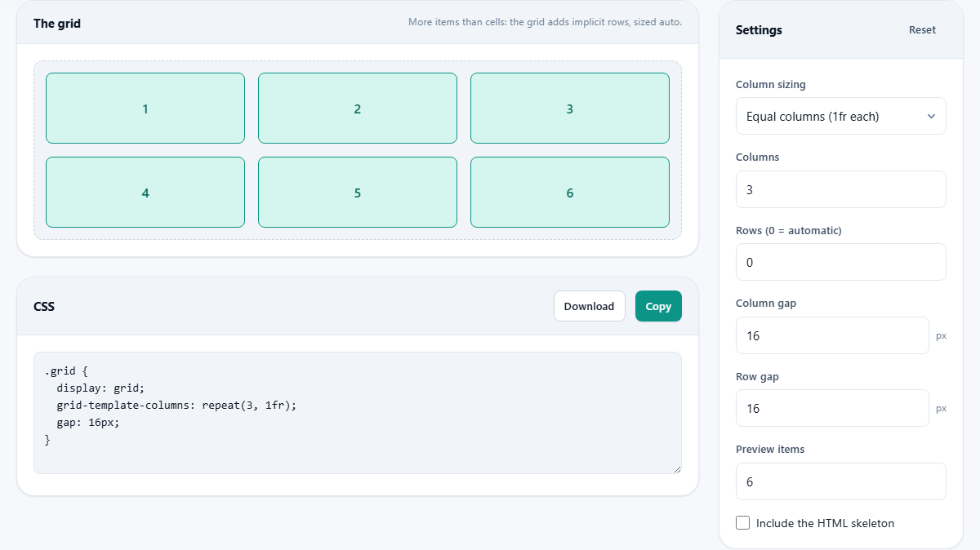Click the "Include the HTML skeleton" label
980x550 pixels.
point(826,523)
